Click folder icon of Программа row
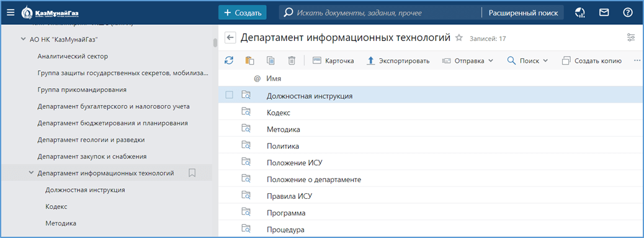 pos(246,213)
